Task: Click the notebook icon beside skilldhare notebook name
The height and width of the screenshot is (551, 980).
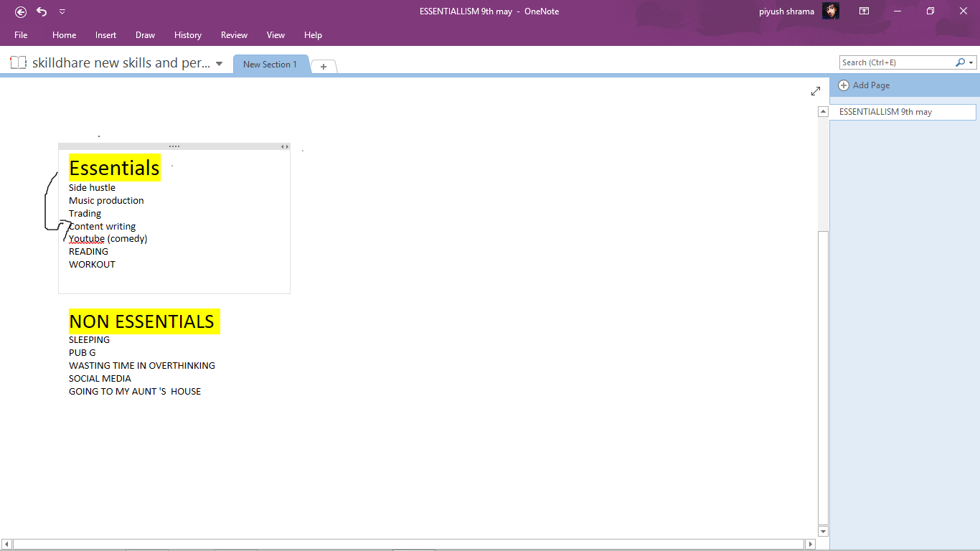Action: [19, 63]
